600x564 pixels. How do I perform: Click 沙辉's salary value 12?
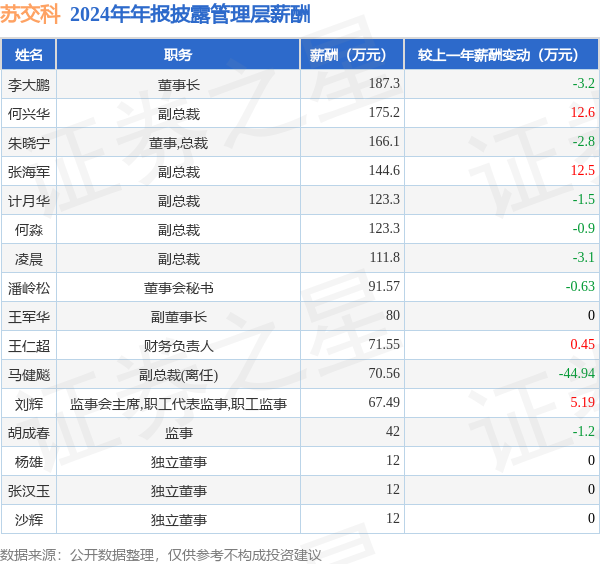(393, 518)
